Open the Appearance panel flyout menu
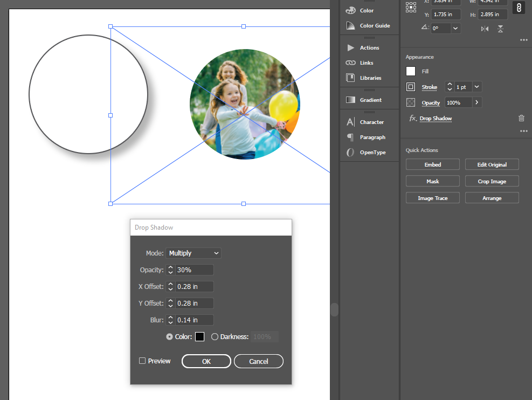This screenshot has width=532, height=400. tap(523, 130)
